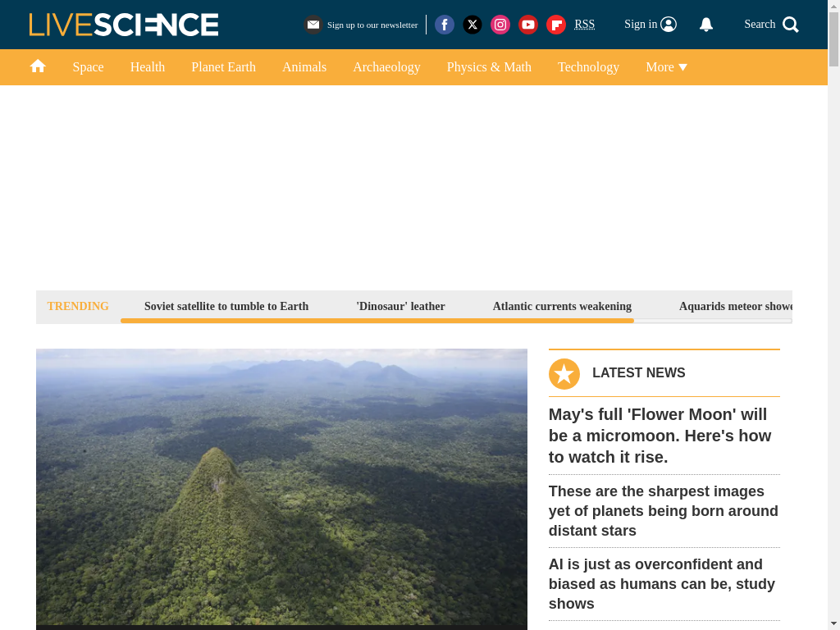Read May's full 'Flower Moon' article

660,436
